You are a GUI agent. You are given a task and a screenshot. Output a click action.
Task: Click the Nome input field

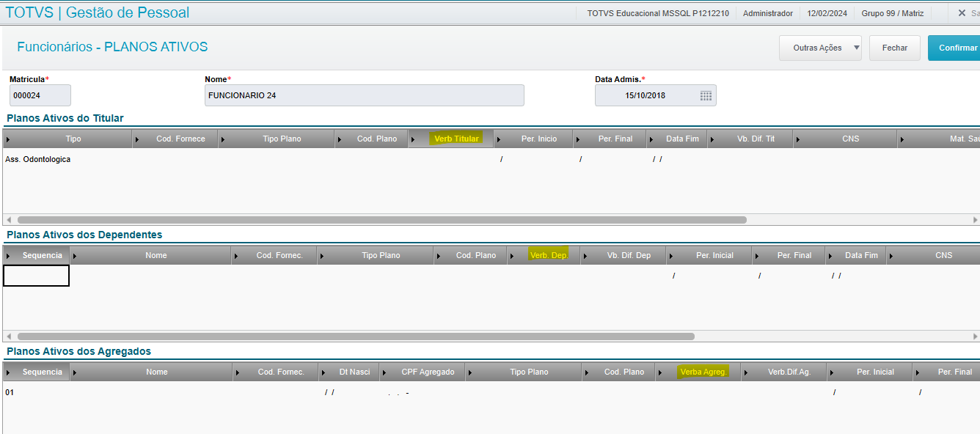coord(365,95)
